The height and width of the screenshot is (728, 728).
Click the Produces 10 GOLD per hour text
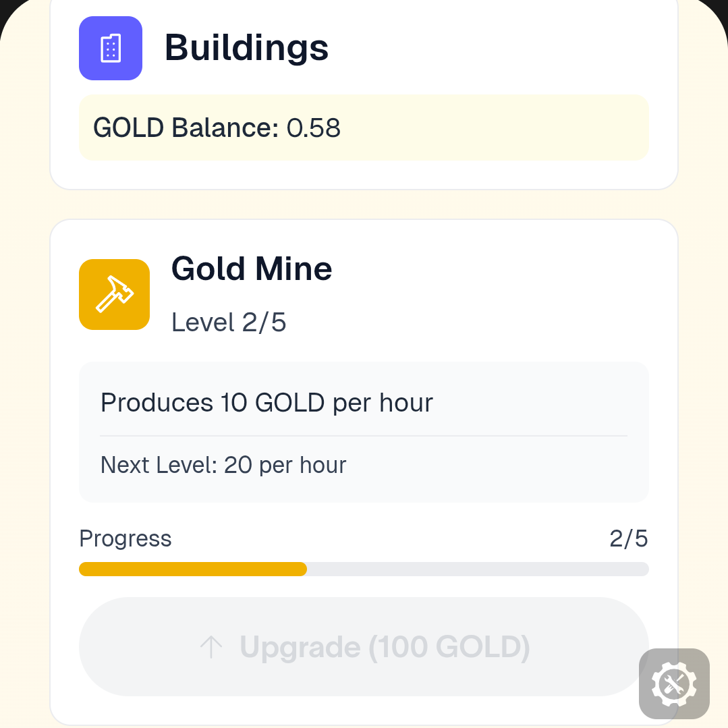coord(267,403)
